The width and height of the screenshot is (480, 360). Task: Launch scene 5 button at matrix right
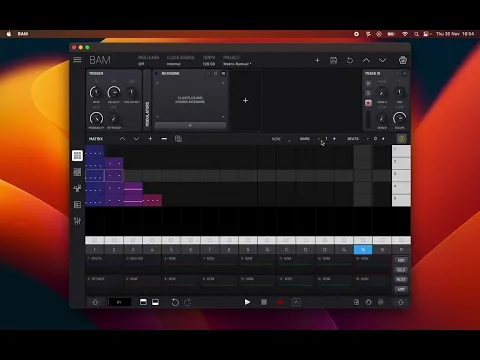point(401,200)
